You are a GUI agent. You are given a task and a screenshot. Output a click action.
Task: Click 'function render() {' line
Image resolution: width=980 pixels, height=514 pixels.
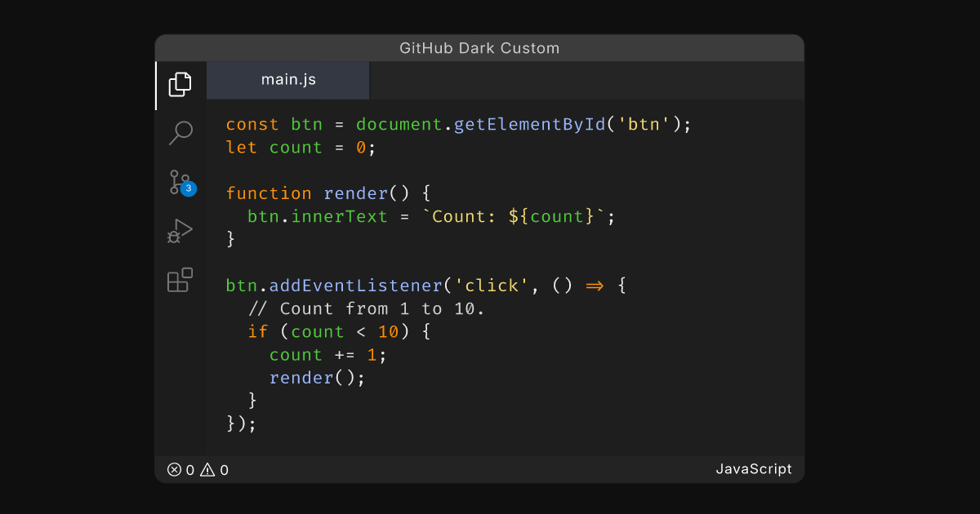click(x=327, y=193)
